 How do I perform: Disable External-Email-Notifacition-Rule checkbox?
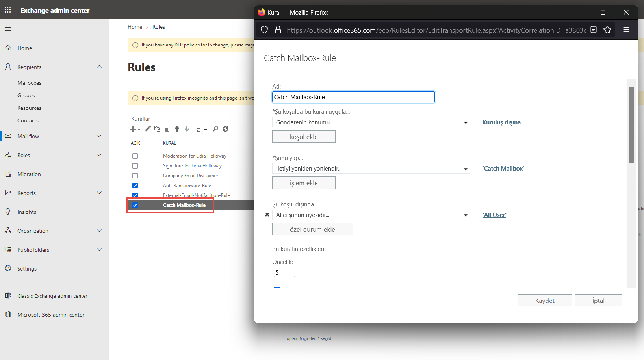pos(135,195)
